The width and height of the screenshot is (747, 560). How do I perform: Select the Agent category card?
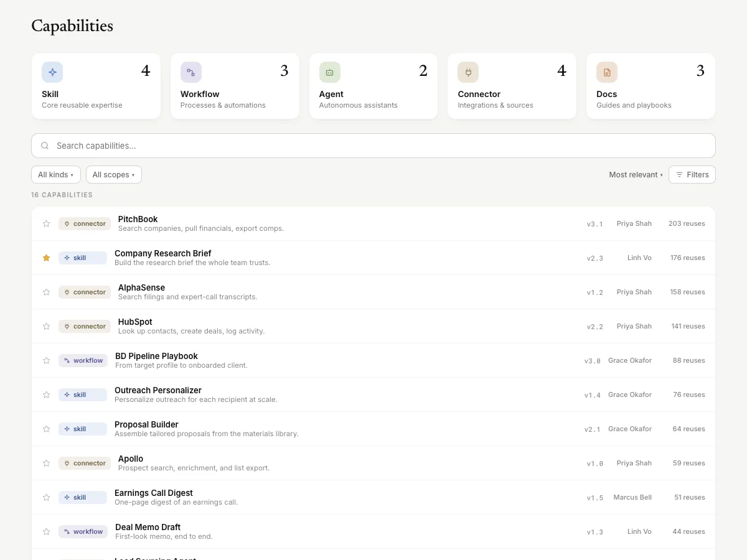point(374,86)
